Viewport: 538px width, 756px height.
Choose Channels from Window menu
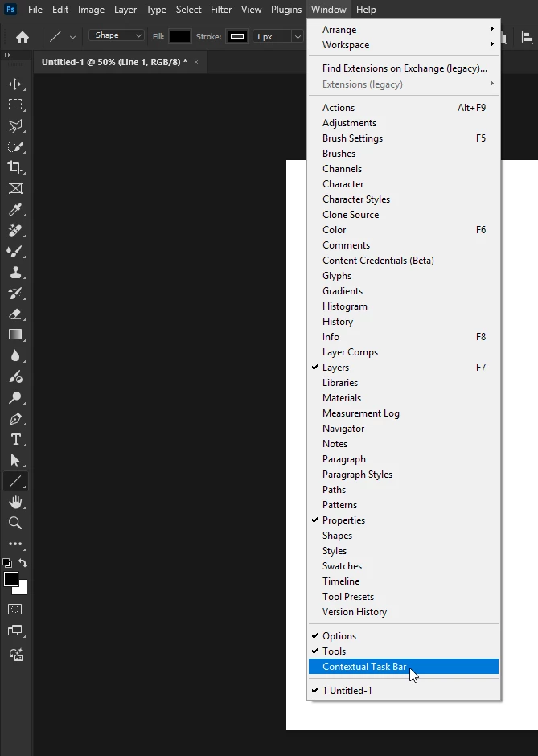click(404, 169)
